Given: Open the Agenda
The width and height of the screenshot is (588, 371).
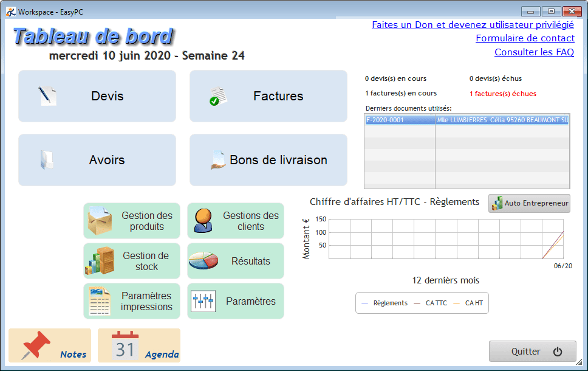Looking at the screenshot, I should click(139, 345).
